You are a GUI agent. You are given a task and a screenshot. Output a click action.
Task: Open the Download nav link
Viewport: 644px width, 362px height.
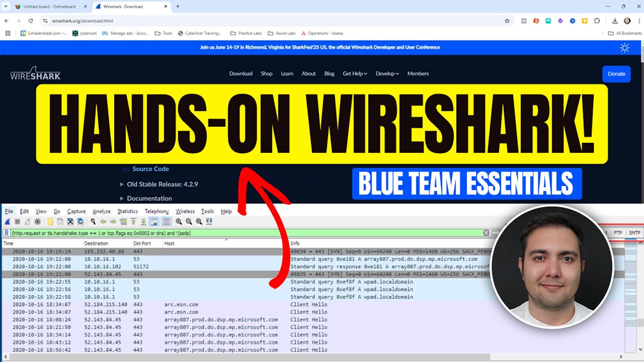pyautogui.click(x=241, y=73)
